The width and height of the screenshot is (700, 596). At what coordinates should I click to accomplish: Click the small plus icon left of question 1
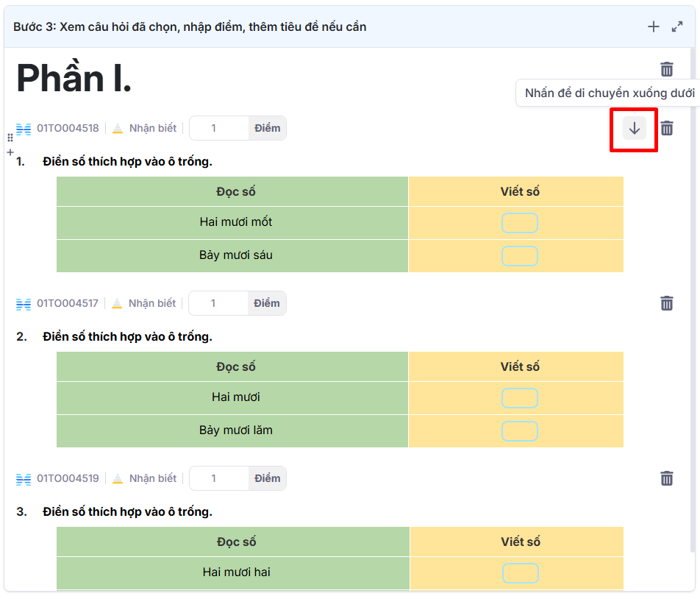pyautogui.click(x=10, y=152)
